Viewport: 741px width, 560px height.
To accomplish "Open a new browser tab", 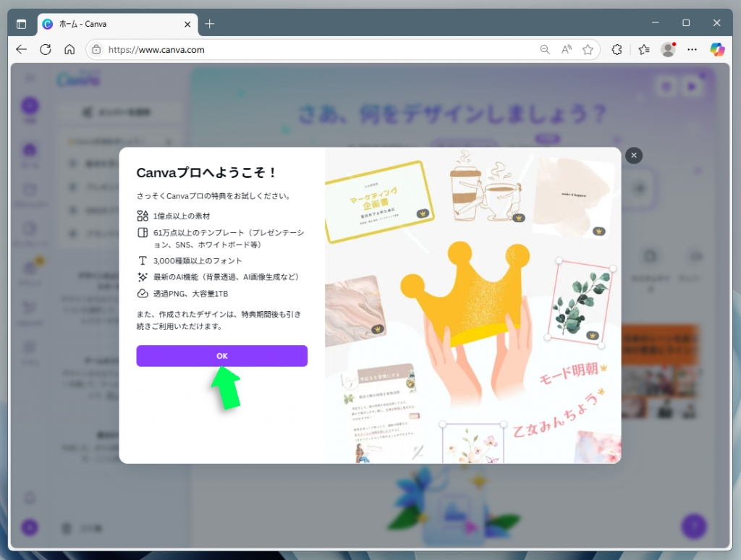I will coord(209,23).
